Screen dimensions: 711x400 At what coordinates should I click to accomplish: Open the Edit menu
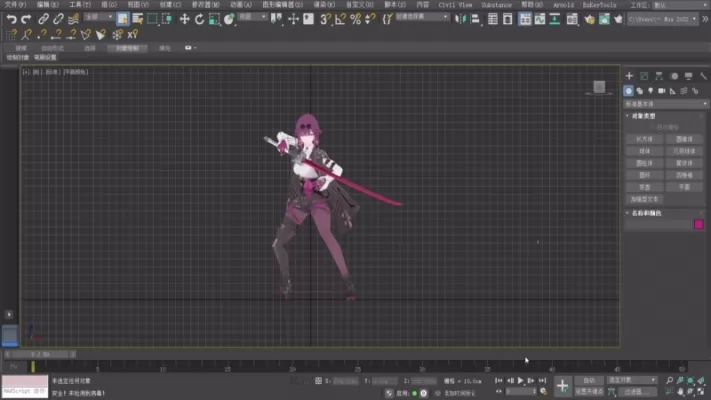(48, 5)
